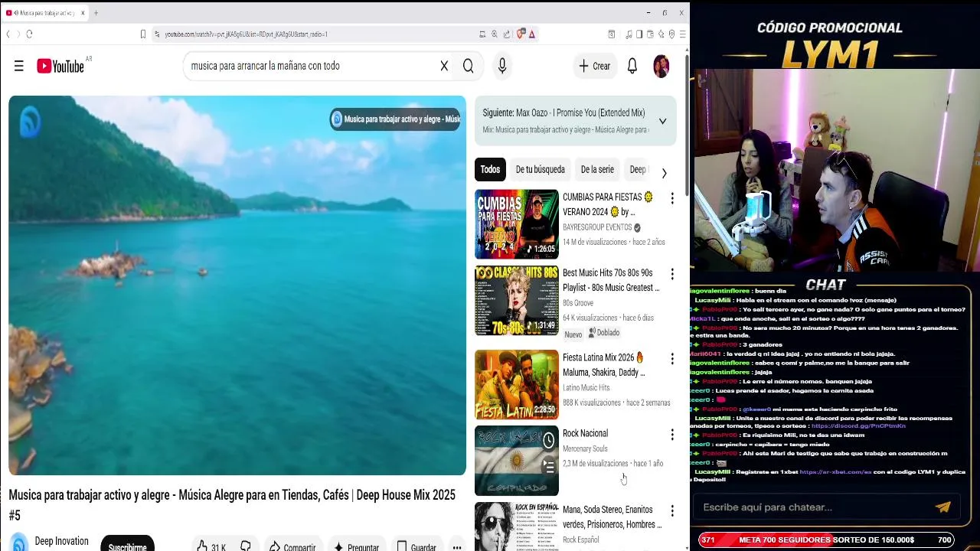Open options for Fiesta Latina Mix video
980x551 pixels.
[x=672, y=359]
